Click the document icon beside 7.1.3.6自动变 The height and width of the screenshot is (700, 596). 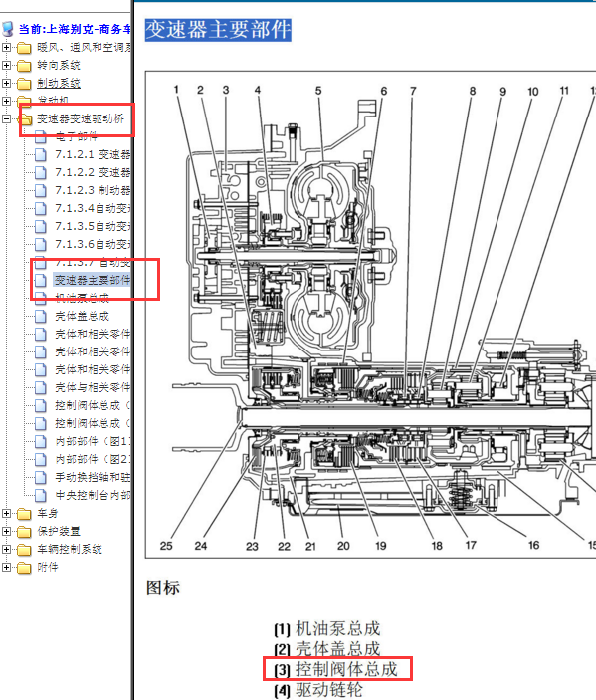tap(40, 244)
